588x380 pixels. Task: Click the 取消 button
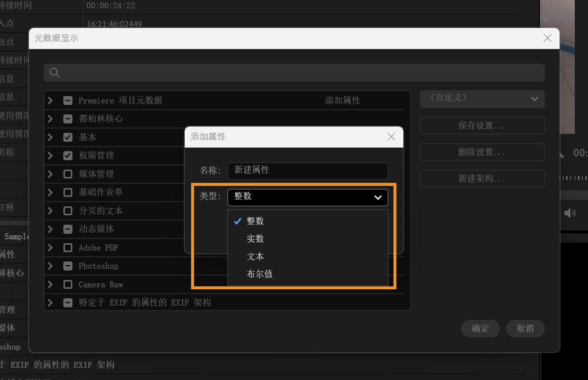(525, 329)
